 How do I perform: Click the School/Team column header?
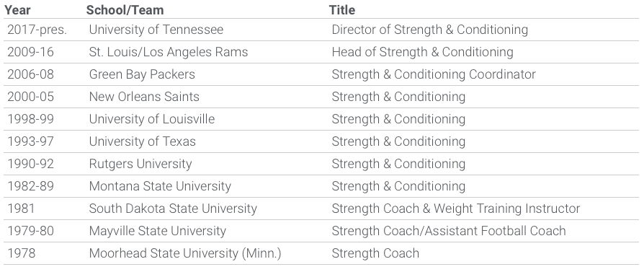[125, 10]
